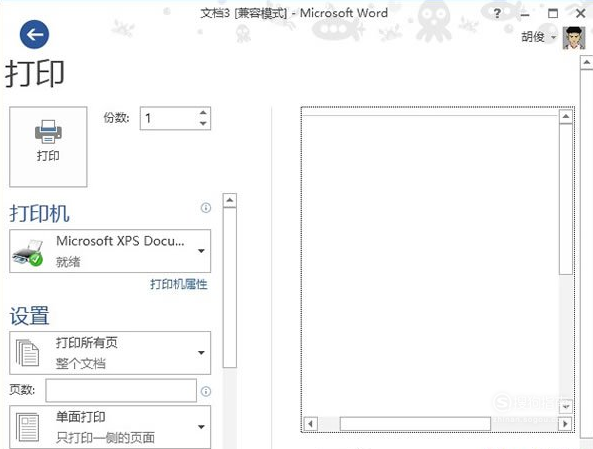Click the settings panel scroll up arrow
The width and height of the screenshot is (593, 449).
pyautogui.click(x=230, y=200)
